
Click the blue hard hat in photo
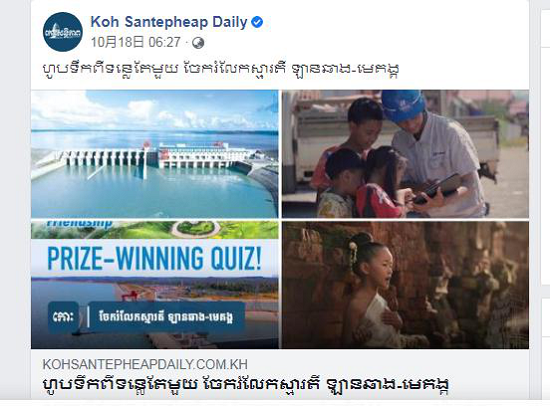pyautogui.click(x=403, y=105)
